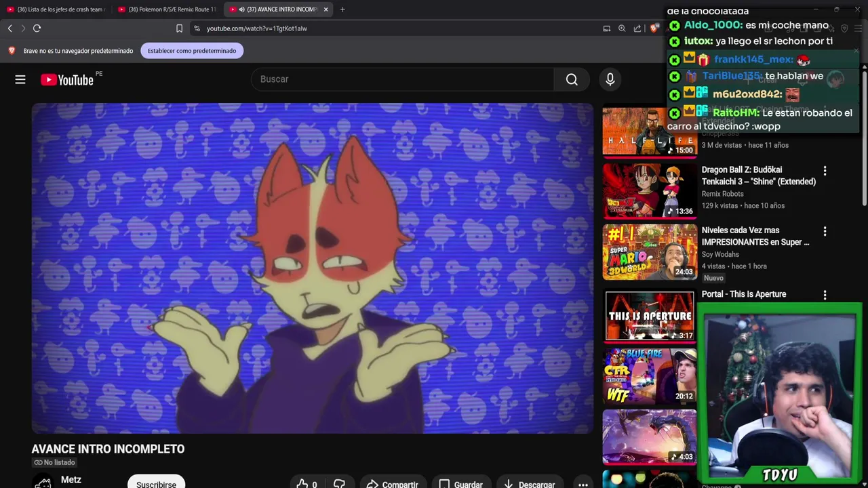Click Aldo_1000 chat username in overlay
This screenshot has height=488, width=868.
pyautogui.click(x=713, y=25)
